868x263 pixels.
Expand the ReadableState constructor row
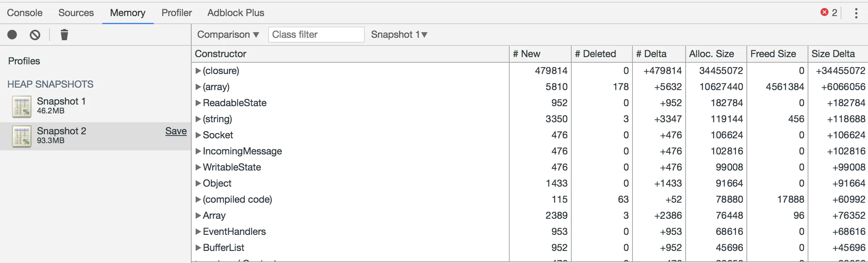click(198, 103)
